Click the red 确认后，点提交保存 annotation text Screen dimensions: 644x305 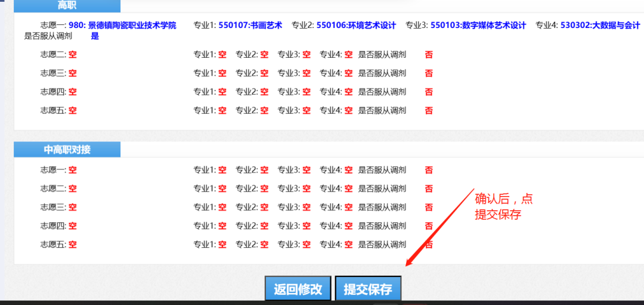coord(503,207)
